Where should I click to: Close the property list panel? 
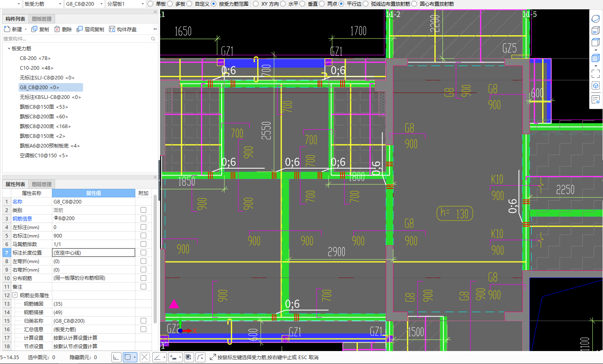(155, 177)
